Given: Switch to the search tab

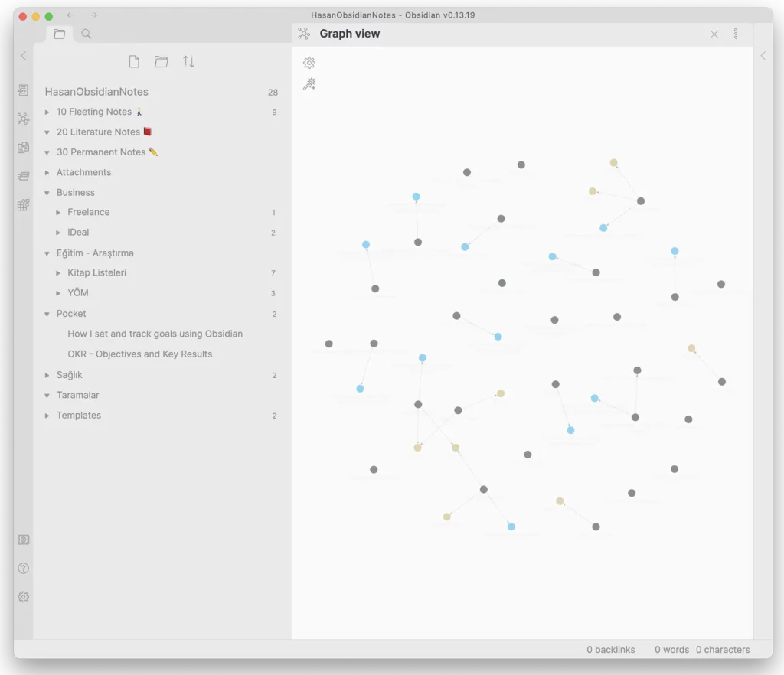Looking at the screenshot, I should pos(87,34).
